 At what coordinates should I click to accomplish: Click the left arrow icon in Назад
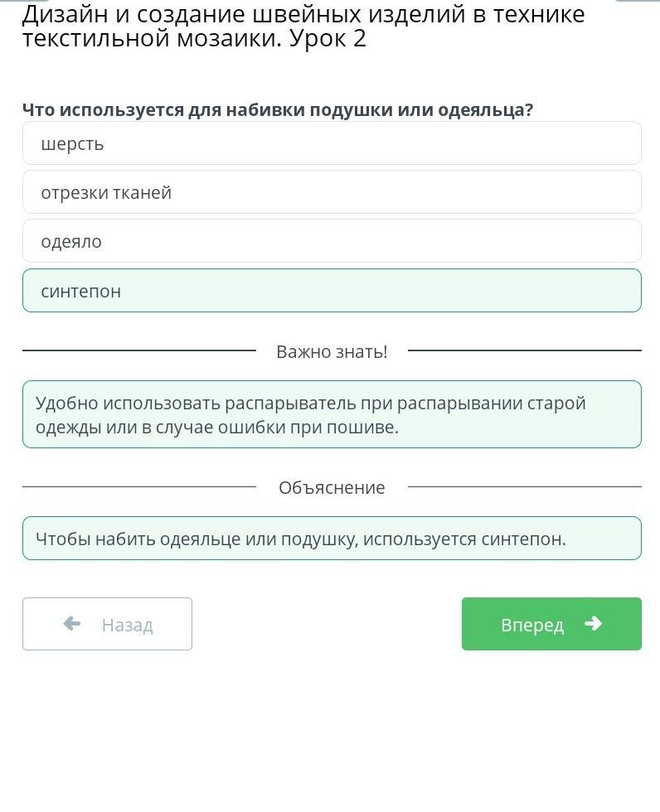[72, 623]
